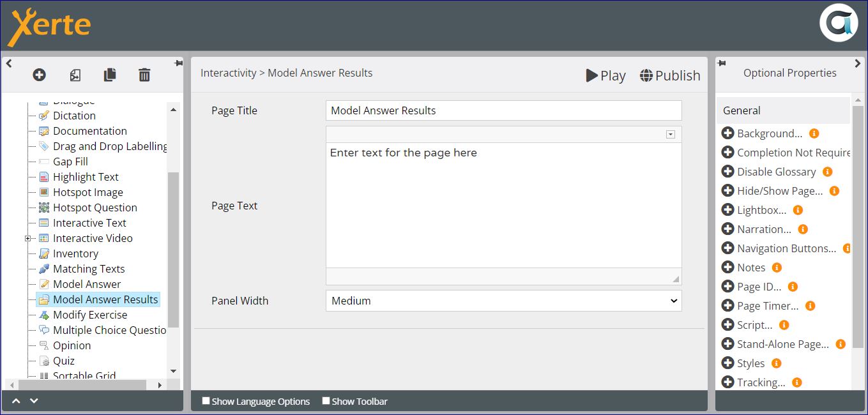Screen dimensions: 868x415
Task: Click the Play button
Action: [605, 75]
